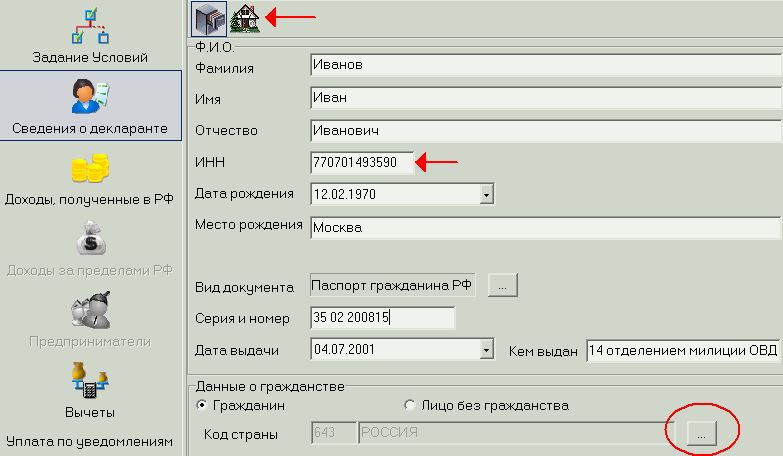Screen dimensions: 783x456
Task: Click the date 04.07.2001 value
Action: point(344,350)
